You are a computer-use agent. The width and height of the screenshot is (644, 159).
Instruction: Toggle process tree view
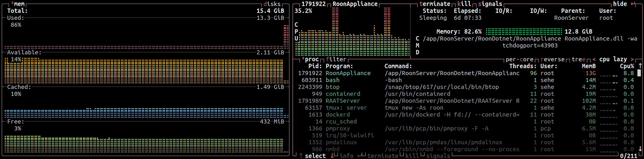tap(579, 59)
